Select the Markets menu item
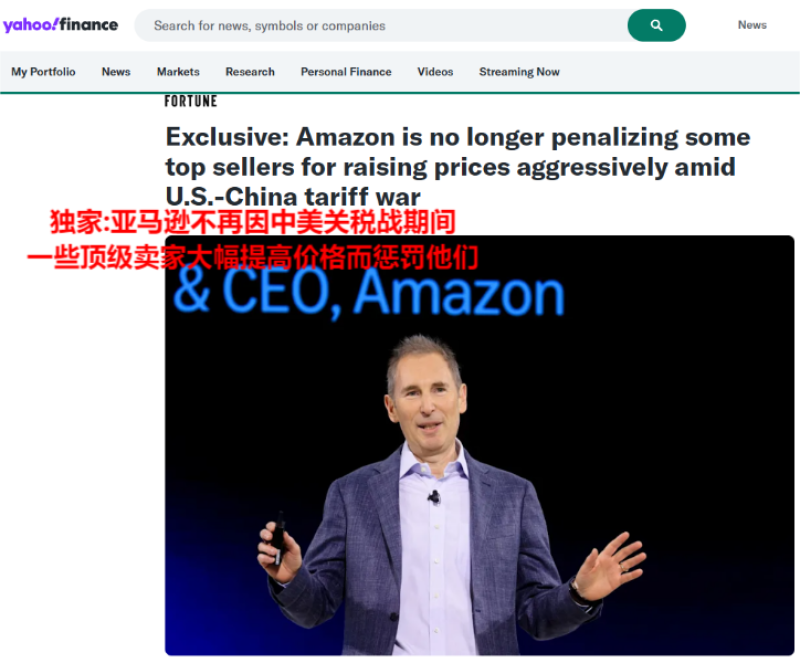Screen dimensions: 800x663 point(178,72)
